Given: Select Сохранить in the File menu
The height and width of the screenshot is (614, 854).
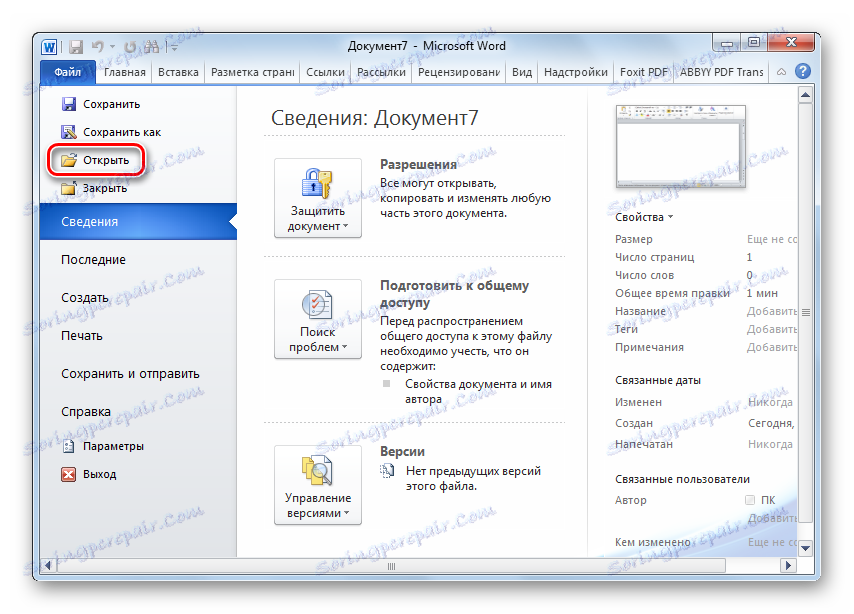Looking at the screenshot, I should pyautogui.click(x=101, y=104).
